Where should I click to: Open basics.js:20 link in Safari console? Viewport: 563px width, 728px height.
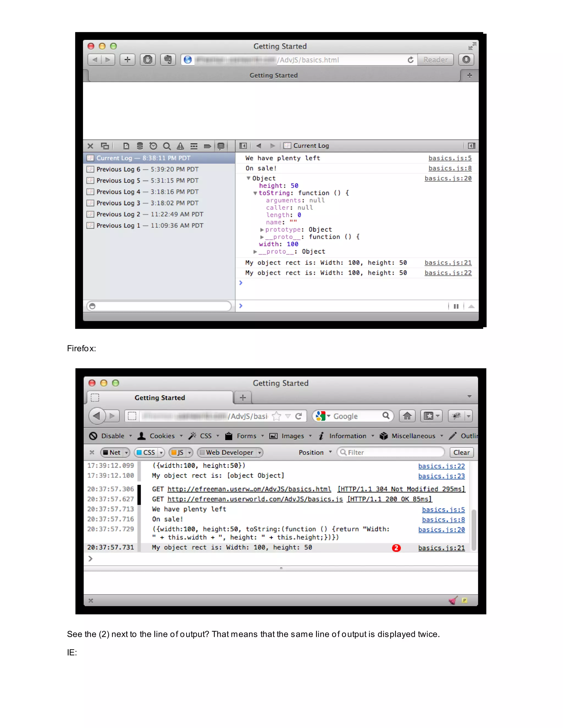pos(448,179)
